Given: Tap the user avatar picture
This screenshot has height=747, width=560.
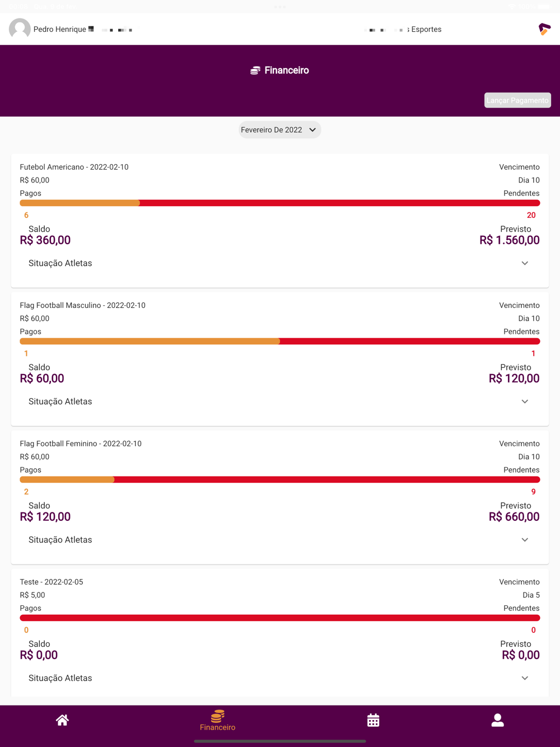Looking at the screenshot, I should 20,29.
